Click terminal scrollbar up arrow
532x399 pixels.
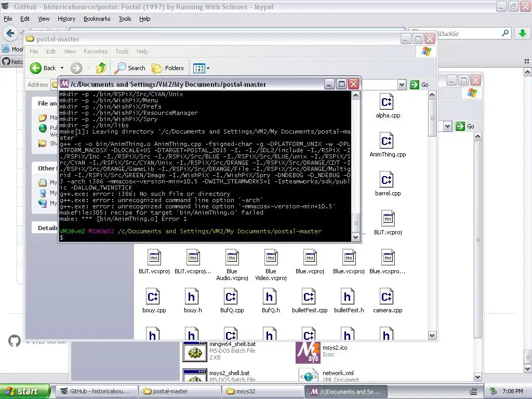point(355,96)
